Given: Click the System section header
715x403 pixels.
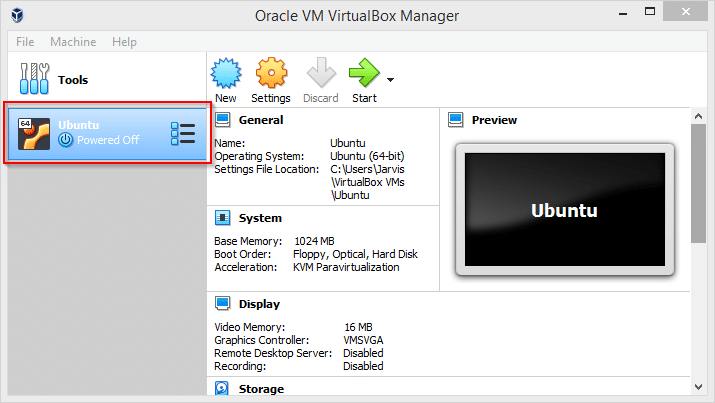Looking at the screenshot, I should 260,218.
